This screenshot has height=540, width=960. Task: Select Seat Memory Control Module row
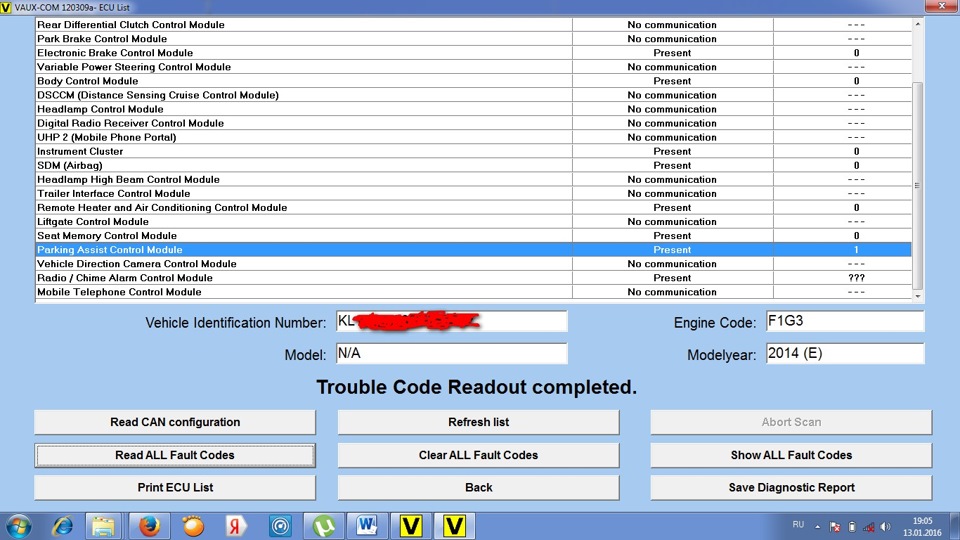pos(473,236)
